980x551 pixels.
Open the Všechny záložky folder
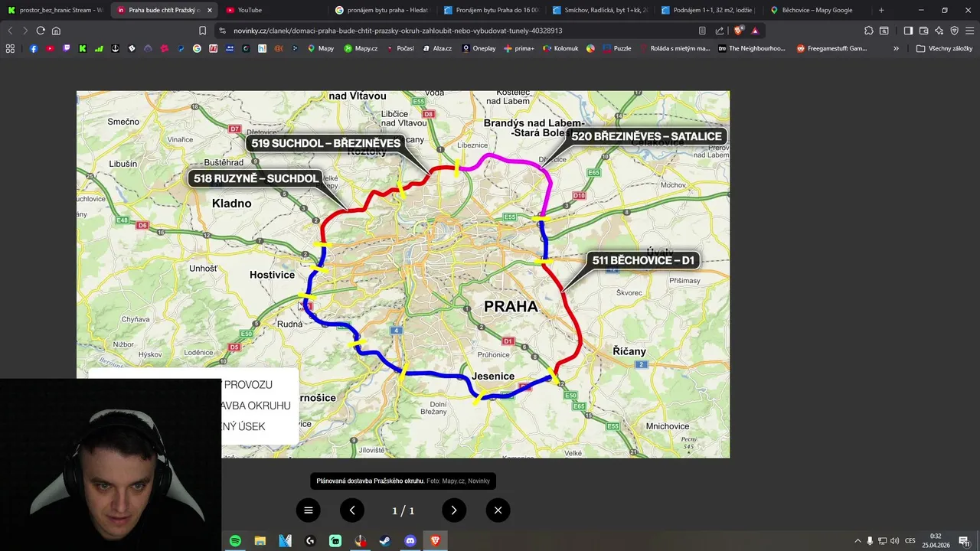[944, 48]
